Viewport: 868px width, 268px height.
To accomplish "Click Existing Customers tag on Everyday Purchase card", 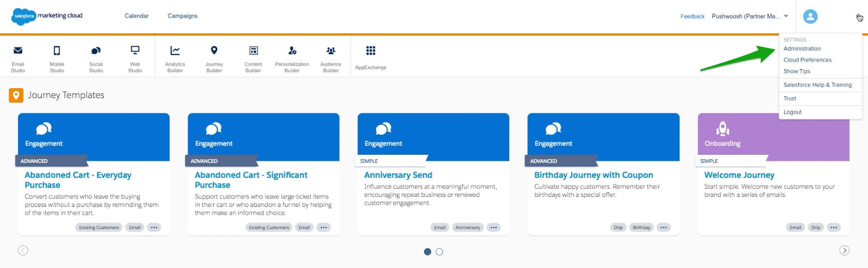I will pos(99,227).
